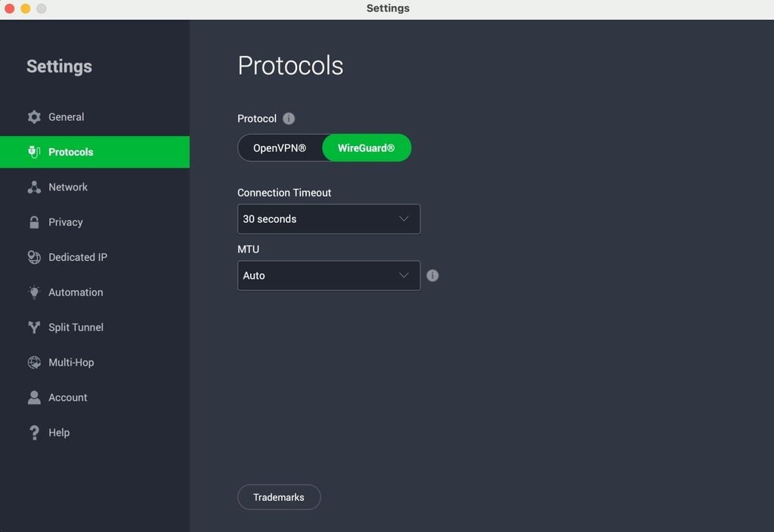Click the Multi-Hop globe icon
774x532 pixels.
point(34,362)
